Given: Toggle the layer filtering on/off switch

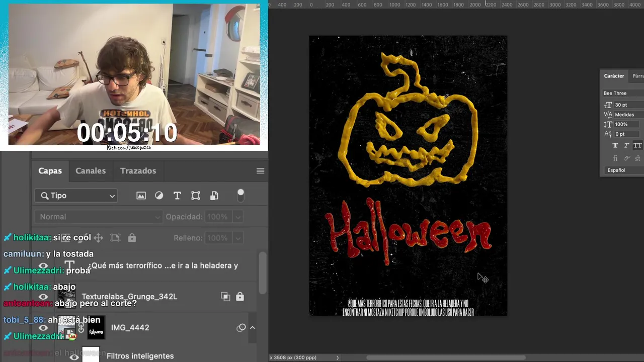Looking at the screenshot, I should click(x=240, y=196).
